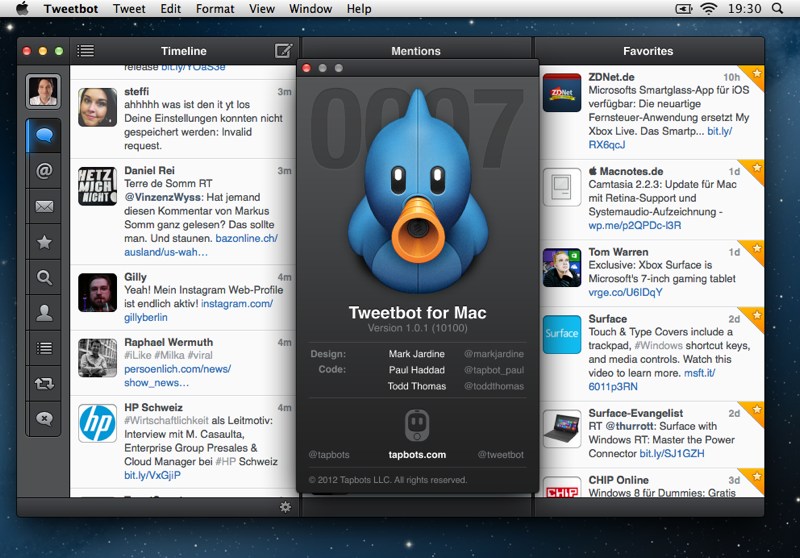
Task: Click the Favorites column header
Action: pos(648,50)
